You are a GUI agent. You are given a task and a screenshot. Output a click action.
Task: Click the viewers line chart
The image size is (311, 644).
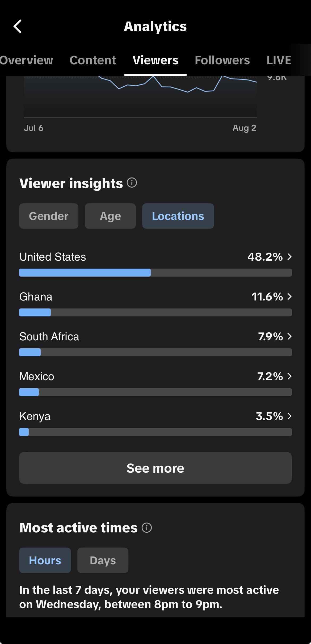point(140,97)
